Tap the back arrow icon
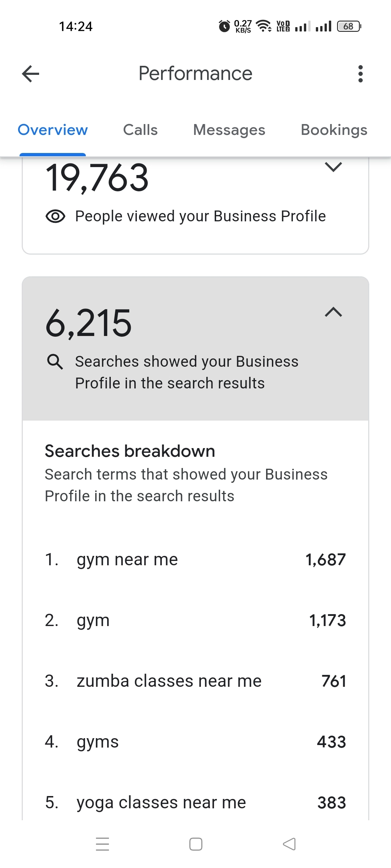This screenshot has width=391, height=868. (31, 74)
